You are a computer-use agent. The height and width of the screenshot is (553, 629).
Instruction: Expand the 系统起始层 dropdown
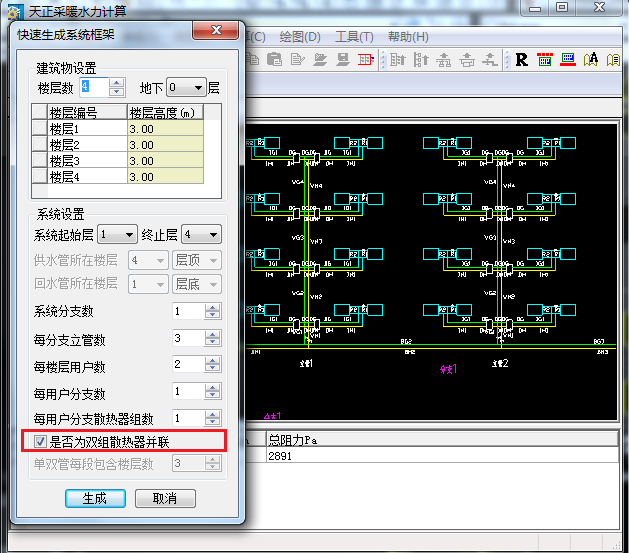click(116, 235)
